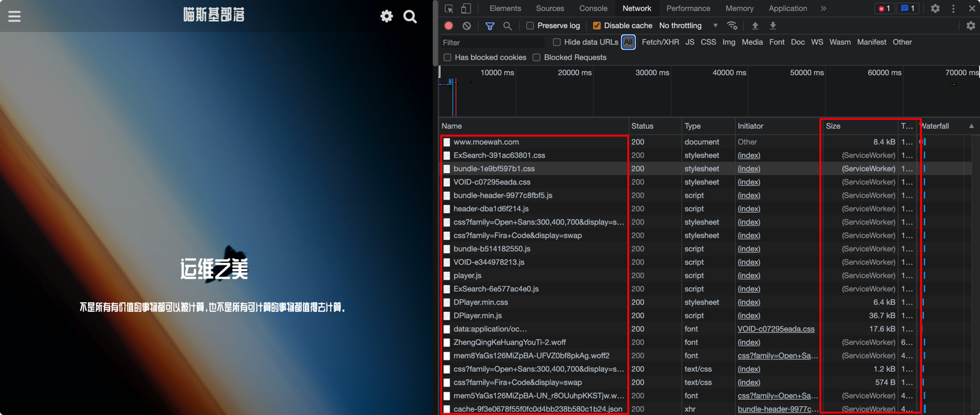
Task: Open network search magnifier in DevTools
Action: (x=507, y=25)
